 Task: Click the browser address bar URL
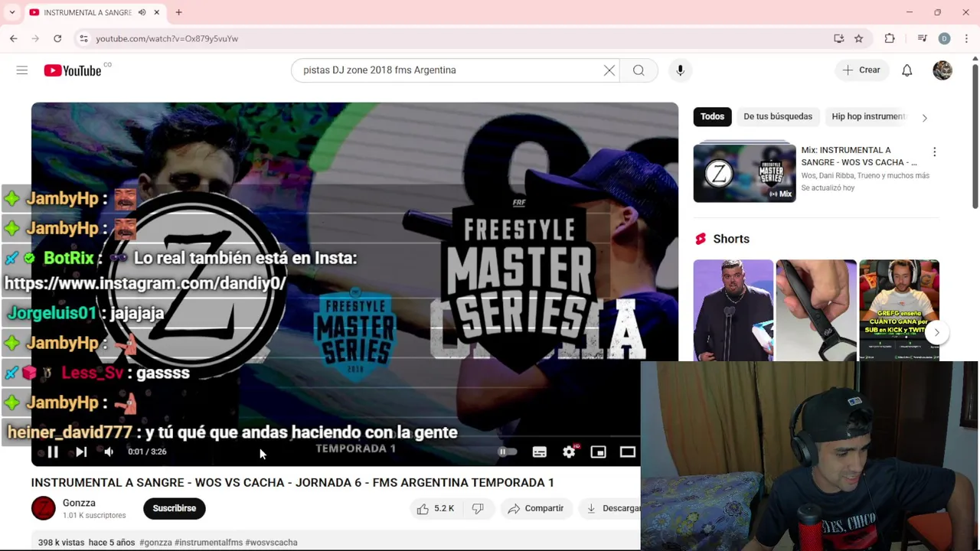point(167,38)
